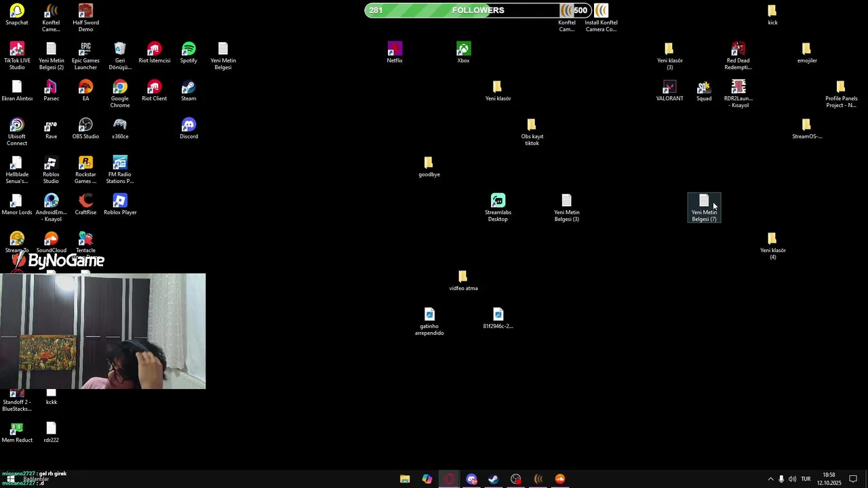Viewport: 868px width, 488px height.
Task: Open the Steam desktop shortcut
Action: click(189, 91)
